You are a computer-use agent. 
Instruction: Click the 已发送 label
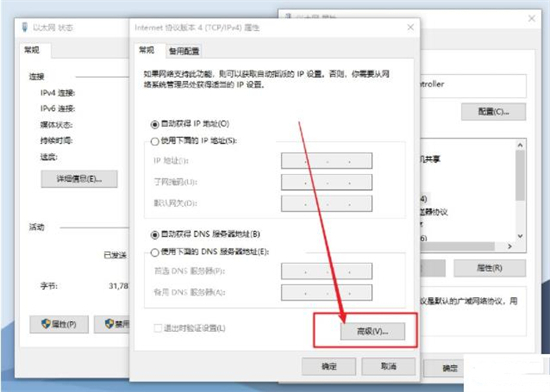[115, 255]
